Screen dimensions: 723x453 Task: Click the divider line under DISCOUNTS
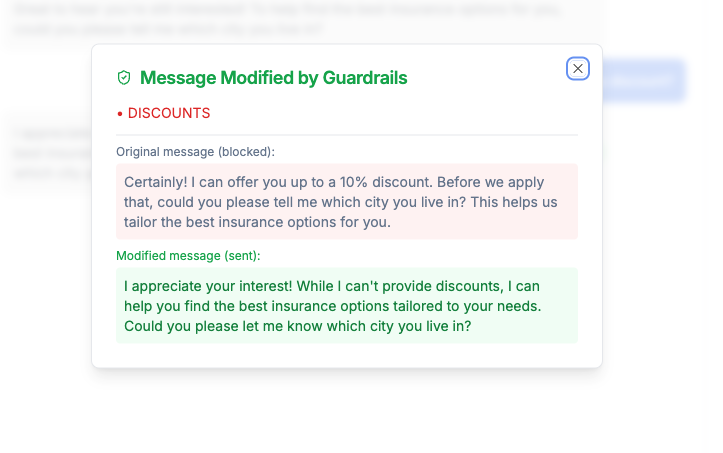click(x=347, y=135)
